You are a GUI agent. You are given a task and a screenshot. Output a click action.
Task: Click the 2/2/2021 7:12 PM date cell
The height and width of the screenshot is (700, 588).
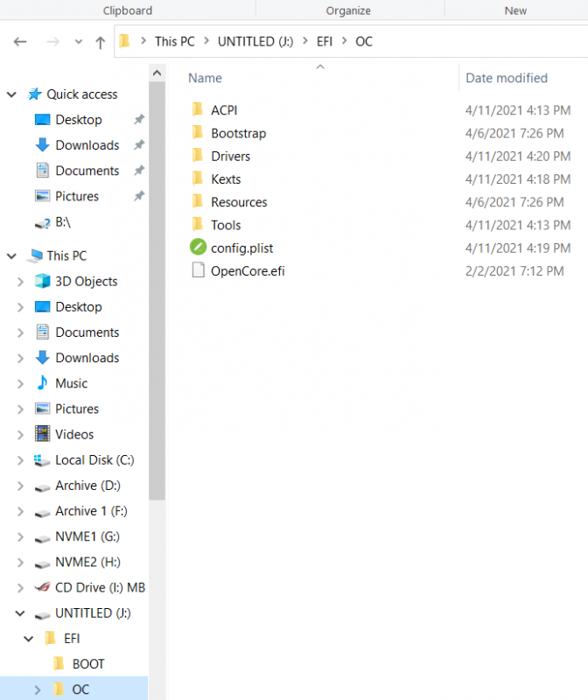click(514, 271)
